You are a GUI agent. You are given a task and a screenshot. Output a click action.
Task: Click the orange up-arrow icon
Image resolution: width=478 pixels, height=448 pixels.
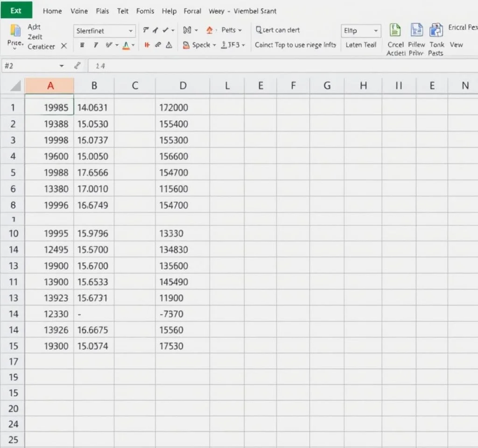point(210,30)
